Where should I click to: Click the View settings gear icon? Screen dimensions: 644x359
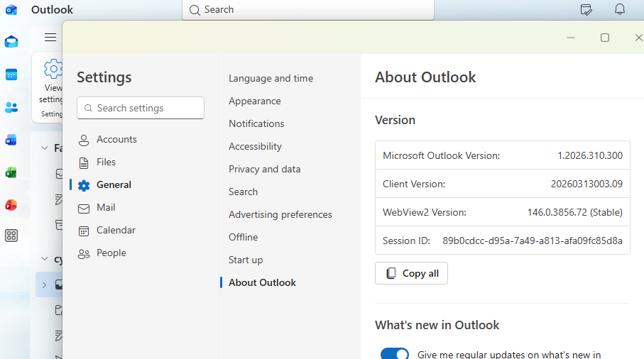coord(53,69)
